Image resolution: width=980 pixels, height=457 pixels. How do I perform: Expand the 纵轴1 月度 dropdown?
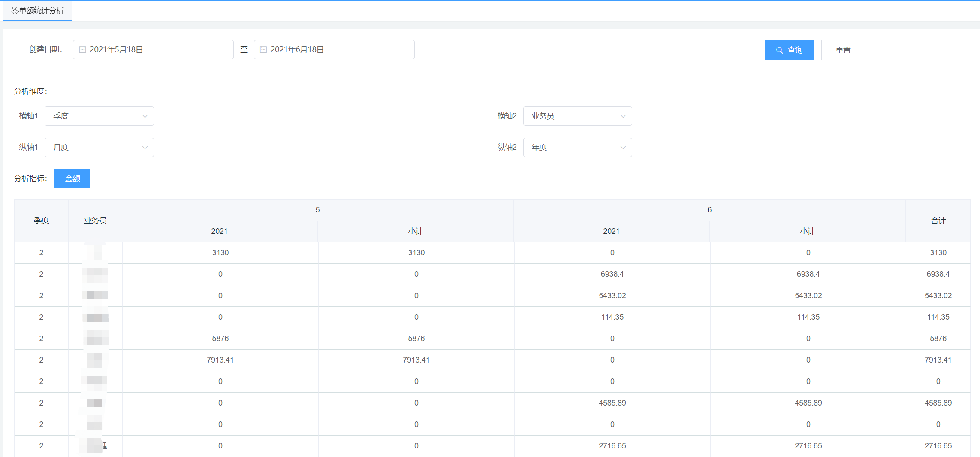click(99, 147)
